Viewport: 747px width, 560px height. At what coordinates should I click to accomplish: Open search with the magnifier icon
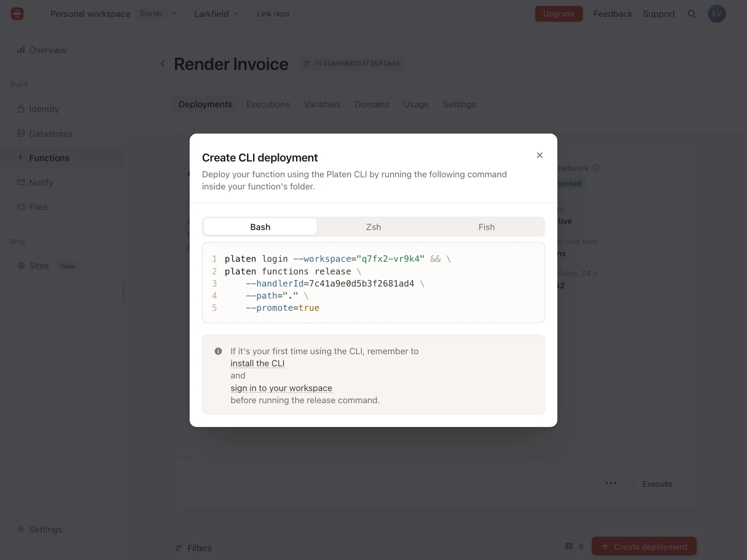click(x=692, y=14)
